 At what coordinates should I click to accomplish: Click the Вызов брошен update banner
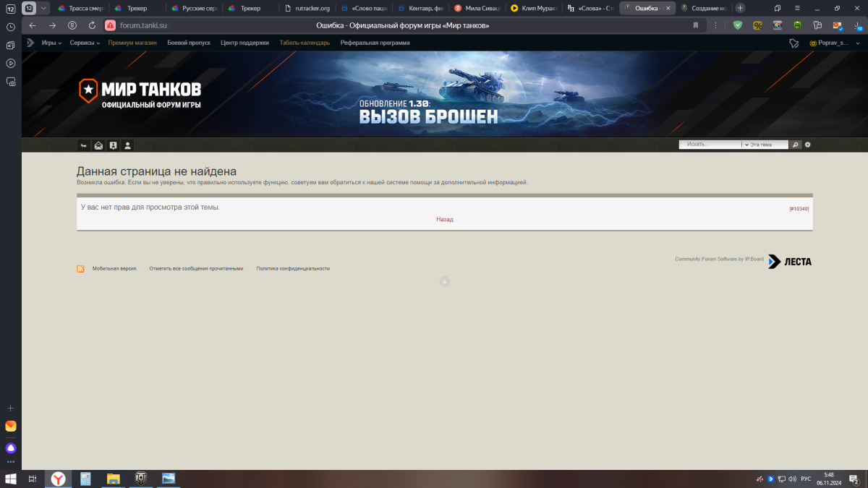click(x=428, y=111)
